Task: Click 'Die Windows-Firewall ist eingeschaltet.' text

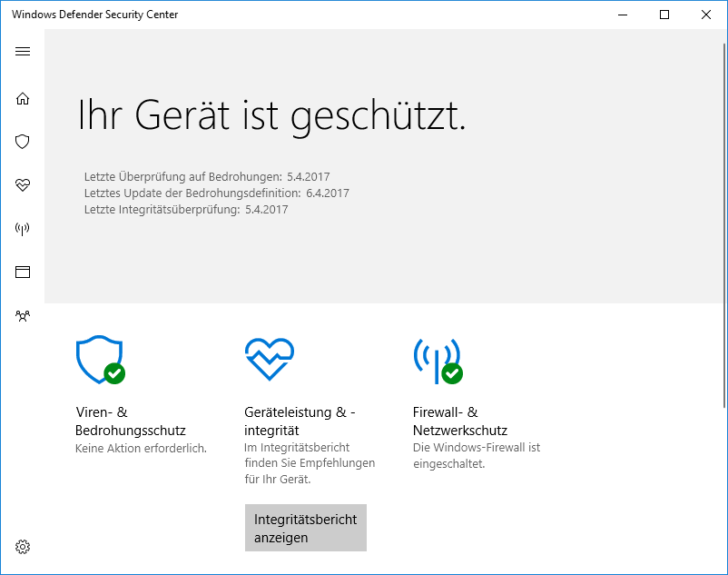Action: click(477, 456)
